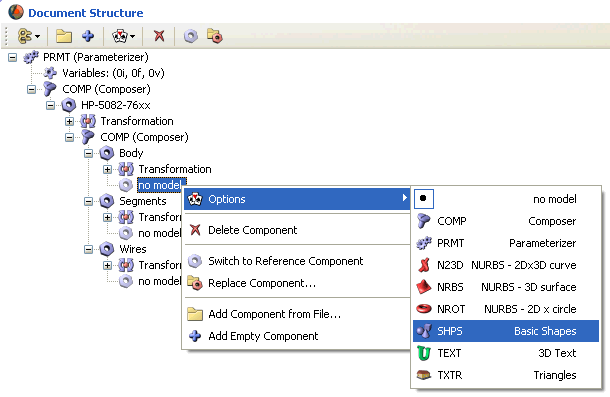Select the Segments tree item
Viewport: 610px width, 397px height.
(143, 201)
